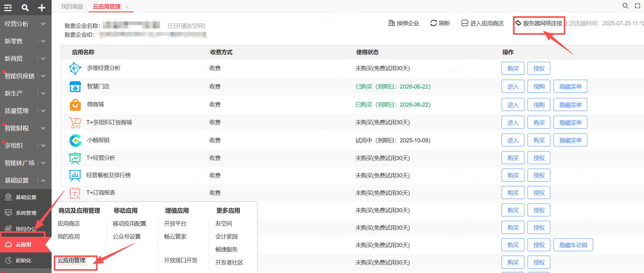Click the 刷新 refresh button
Viewport: 644px width, 273px height.
click(x=440, y=23)
